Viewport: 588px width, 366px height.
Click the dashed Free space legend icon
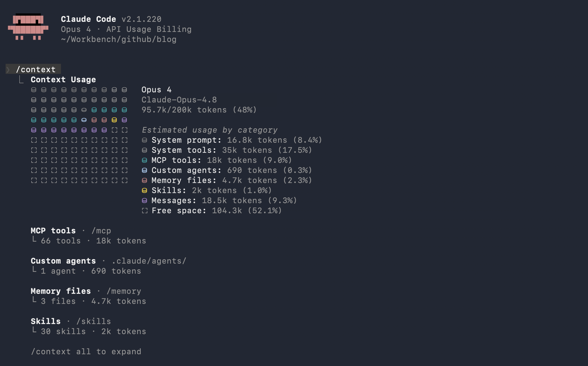(144, 211)
